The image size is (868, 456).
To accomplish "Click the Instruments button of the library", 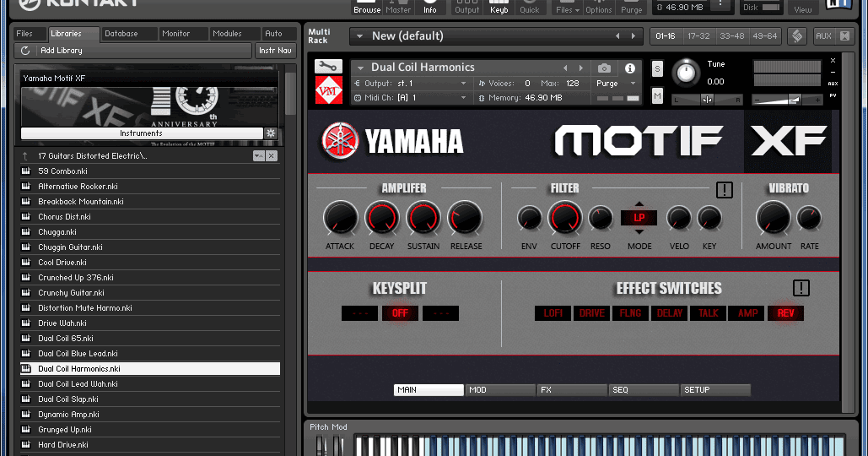I will [142, 133].
